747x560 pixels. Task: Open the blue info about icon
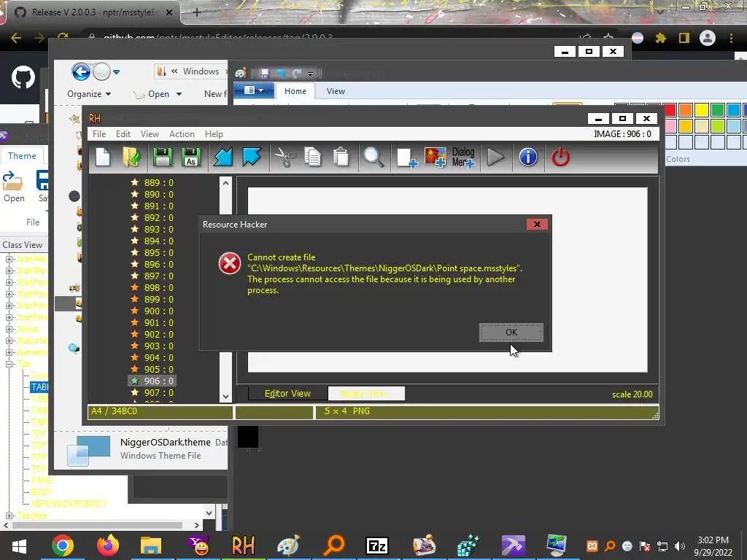(x=528, y=157)
